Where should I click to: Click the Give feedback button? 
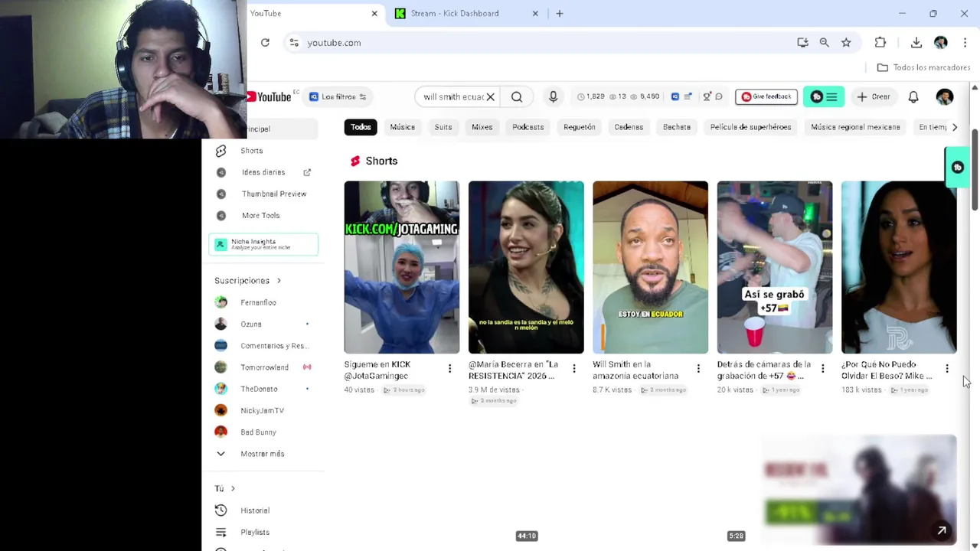click(x=766, y=96)
